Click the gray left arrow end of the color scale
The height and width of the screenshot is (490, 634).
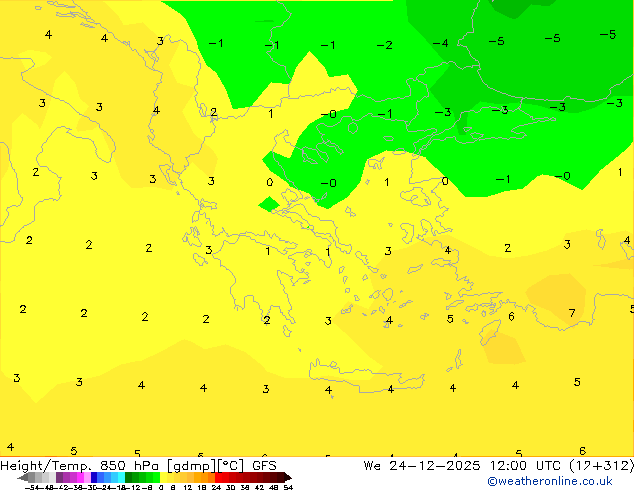(23, 477)
